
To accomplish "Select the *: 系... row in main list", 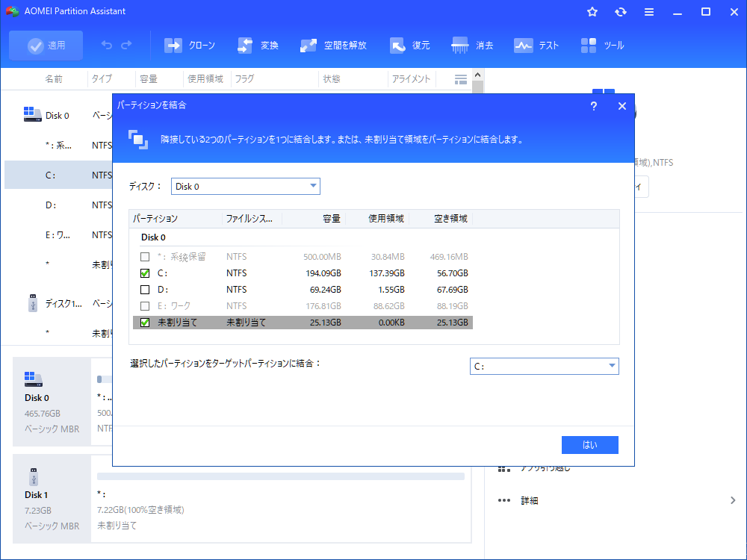I will [x=58, y=146].
